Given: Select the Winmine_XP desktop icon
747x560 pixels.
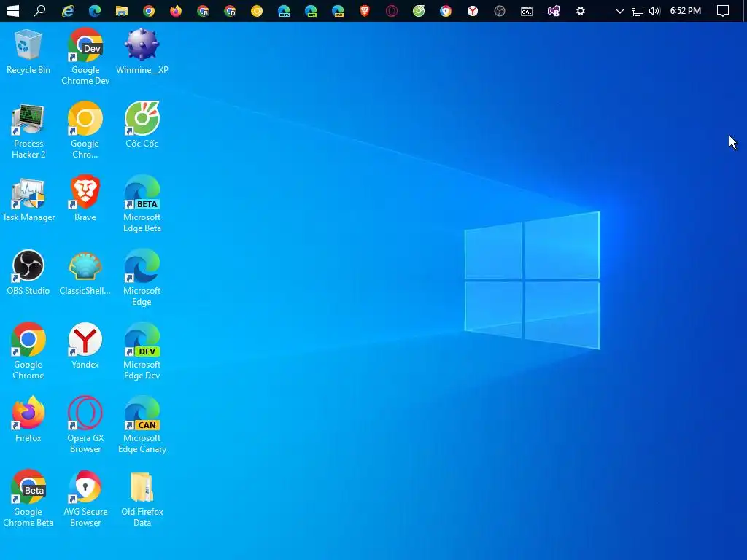Looking at the screenshot, I should pyautogui.click(x=142, y=52).
